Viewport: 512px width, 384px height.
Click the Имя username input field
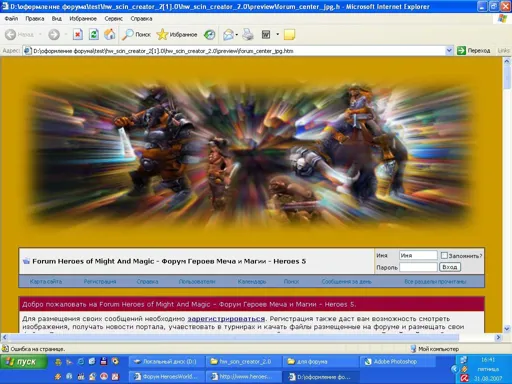click(418, 255)
